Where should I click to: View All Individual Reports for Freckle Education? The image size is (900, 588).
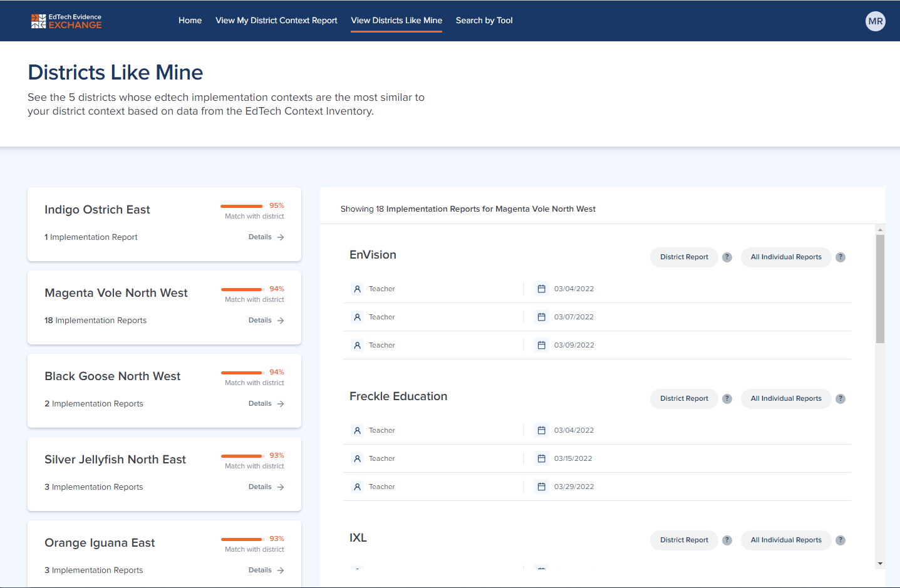tap(786, 399)
